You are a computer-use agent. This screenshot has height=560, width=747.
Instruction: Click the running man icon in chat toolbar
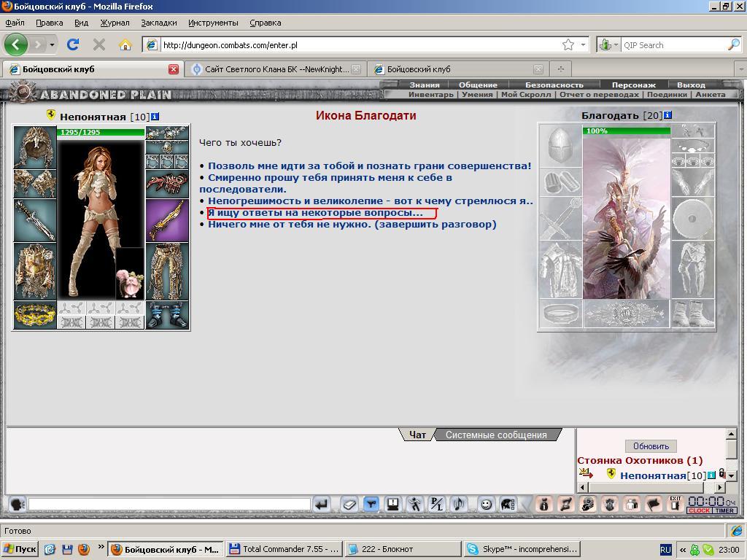(x=415, y=504)
